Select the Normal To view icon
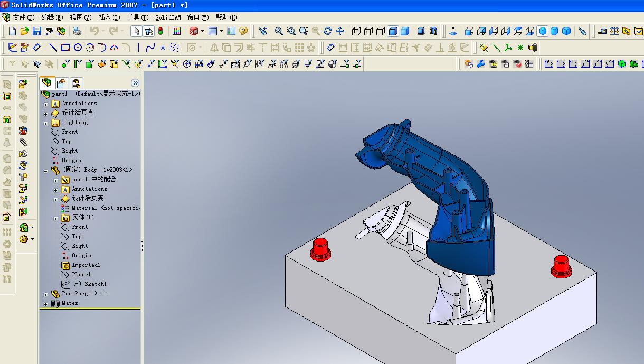This screenshot has height=364, width=644. (x=453, y=31)
